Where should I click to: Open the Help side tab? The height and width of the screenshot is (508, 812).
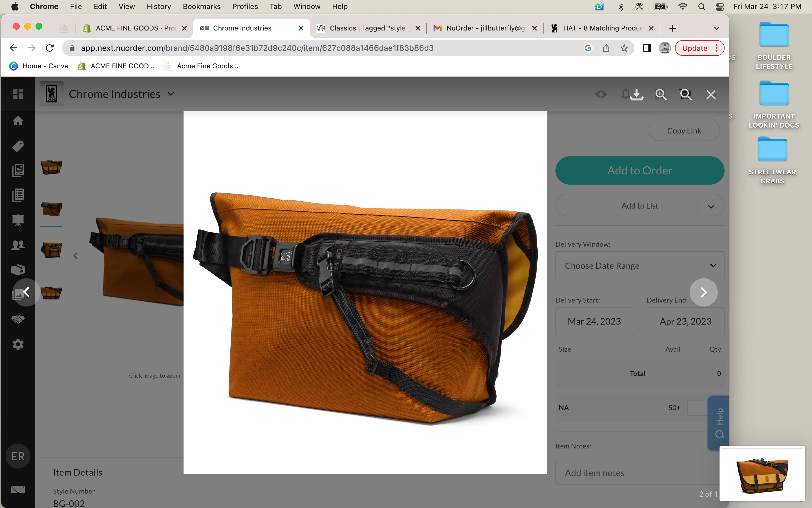(719, 423)
